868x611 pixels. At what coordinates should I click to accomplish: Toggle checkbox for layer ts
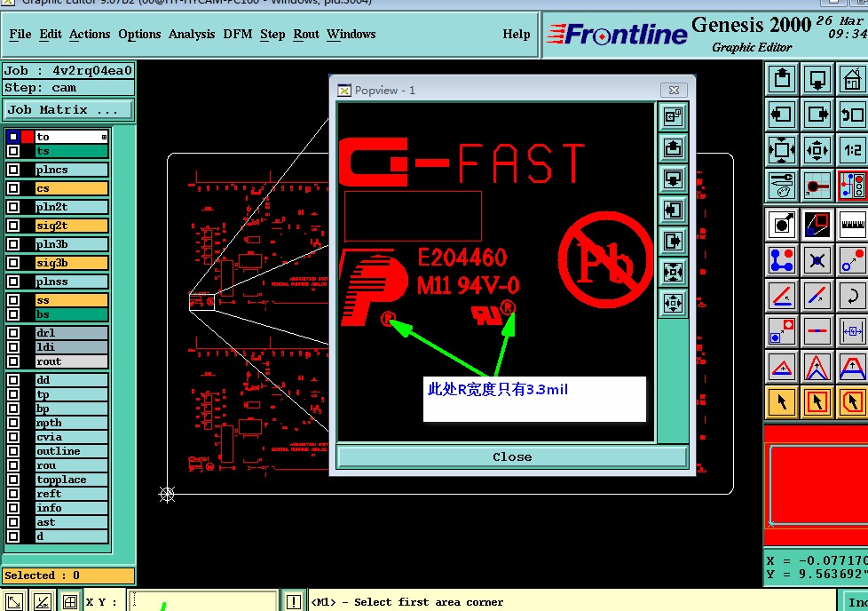(x=13, y=151)
